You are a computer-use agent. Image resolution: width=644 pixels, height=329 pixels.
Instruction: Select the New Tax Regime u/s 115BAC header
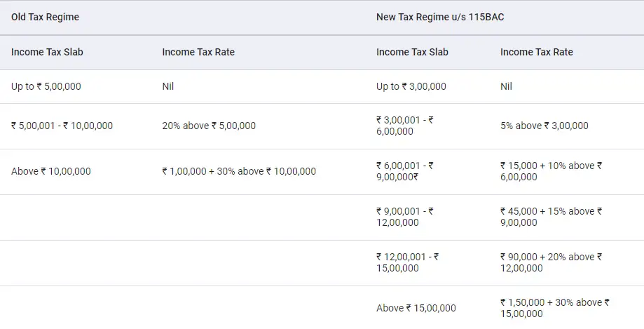click(440, 17)
